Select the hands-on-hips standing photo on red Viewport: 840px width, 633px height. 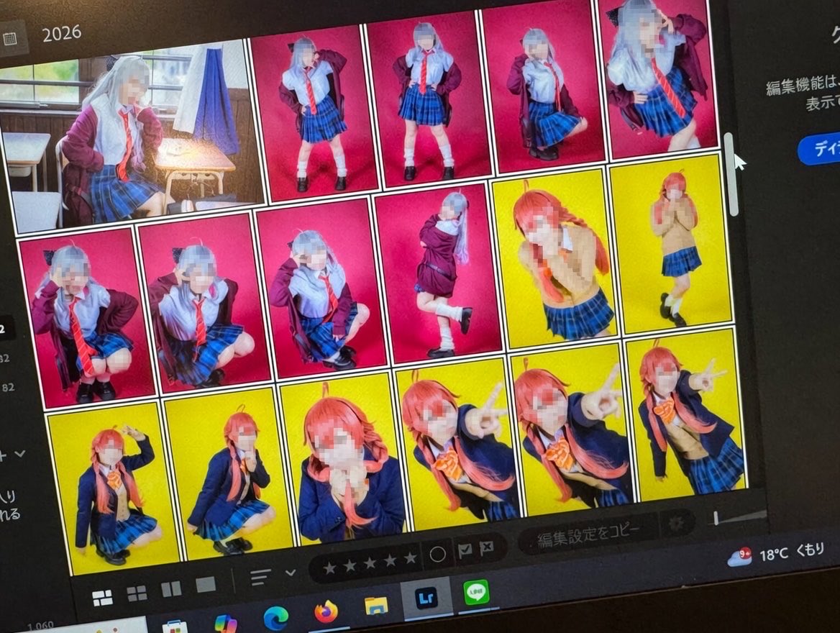[427, 99]
